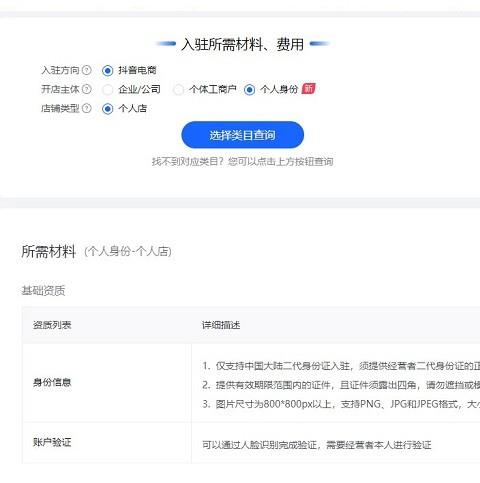
Task: Click the 基础资质 subsection label
Action: pyautogui.click(x=43, y=290)
